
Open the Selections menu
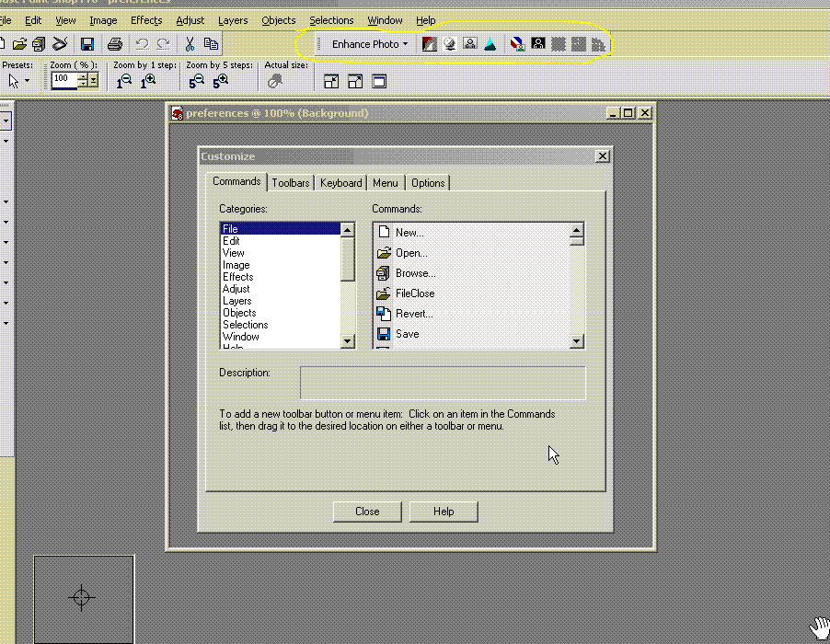pos(331,20)
